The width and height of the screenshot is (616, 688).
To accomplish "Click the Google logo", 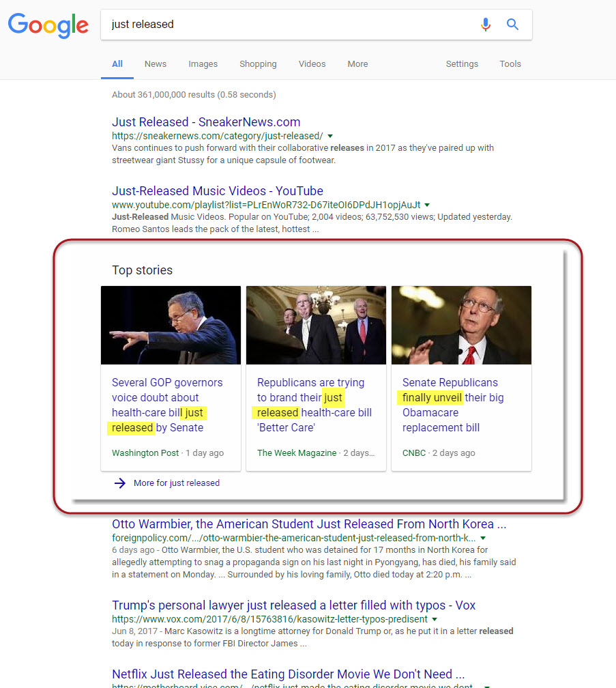I will pyautogui.click(x=48, y=25).
